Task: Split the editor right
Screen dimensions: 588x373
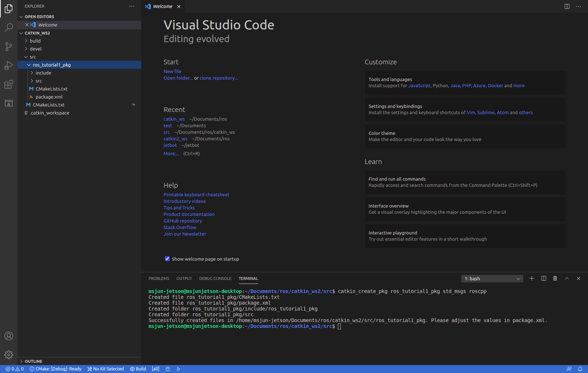Action: [x=567, y=6]
